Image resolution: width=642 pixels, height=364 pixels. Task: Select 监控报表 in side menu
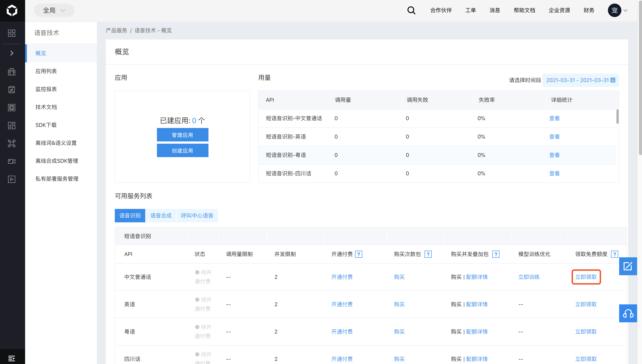[61, 89]
